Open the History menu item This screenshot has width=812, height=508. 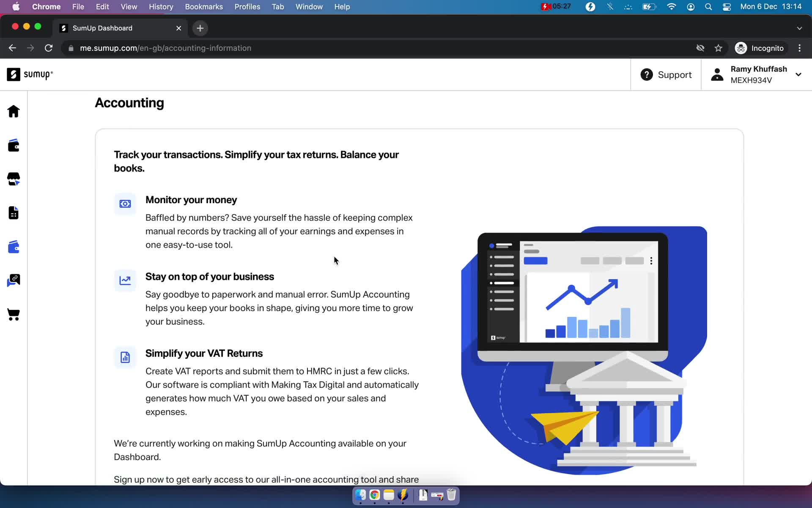tap(161, 6)
